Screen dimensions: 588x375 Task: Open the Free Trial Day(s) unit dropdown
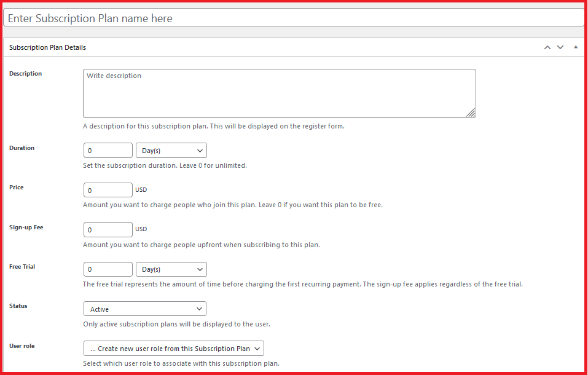pos(171,269)
